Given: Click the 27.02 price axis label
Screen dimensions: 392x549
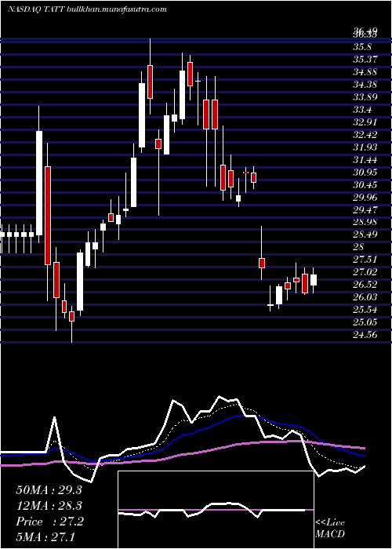Looking at the screenshot, I should [365, 272].
